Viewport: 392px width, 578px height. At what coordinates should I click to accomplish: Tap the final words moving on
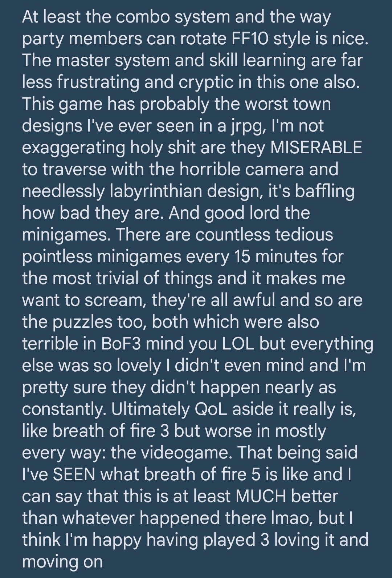pos(62,562)
